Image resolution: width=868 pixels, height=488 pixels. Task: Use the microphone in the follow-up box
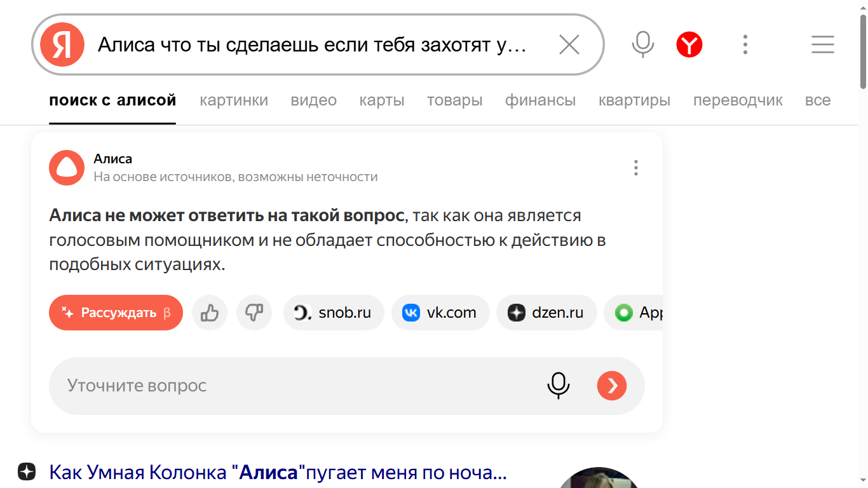559,386
